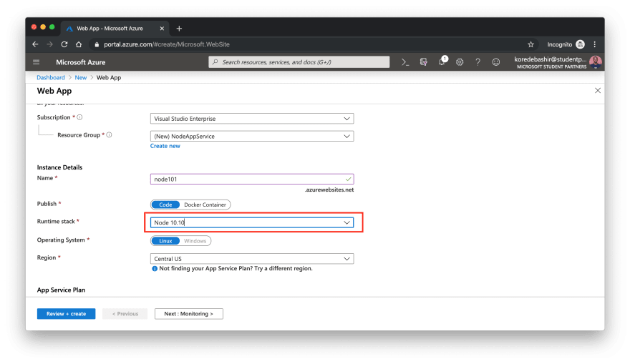Choose Linux operating system
Image resolution: width=630 pixels, height=364 pixels.
pos(165,241)
